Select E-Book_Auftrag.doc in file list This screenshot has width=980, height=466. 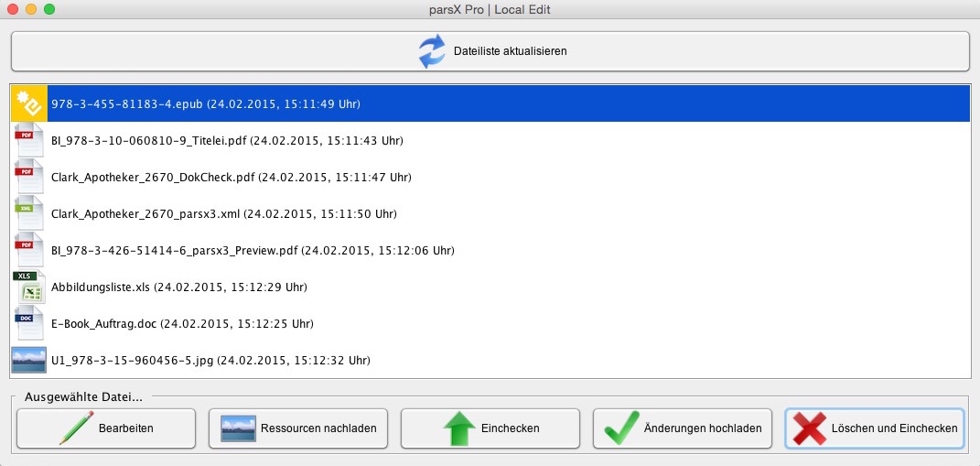coord(490,323)
